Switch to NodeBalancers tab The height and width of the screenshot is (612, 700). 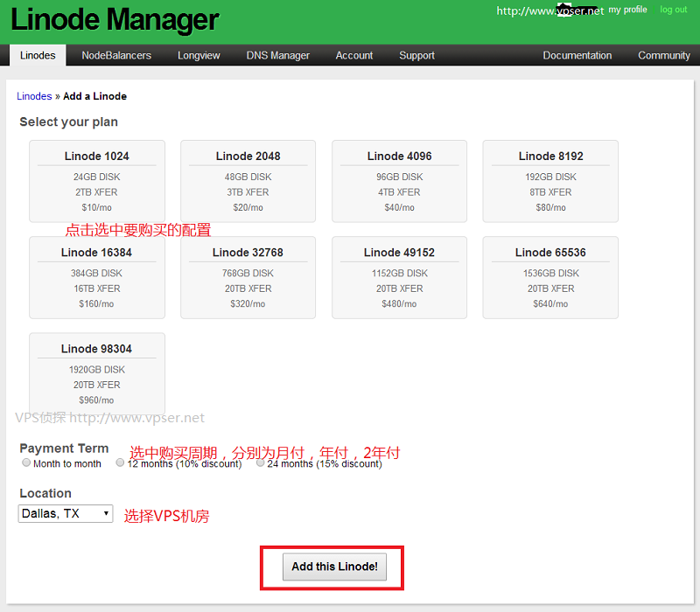point(116,55)
